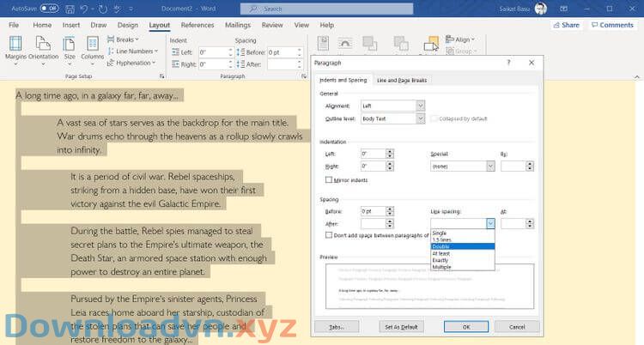Switch to the View ribbon tab
The width and height of the screenshot is (644, 345).
click(x=301, y=25)
